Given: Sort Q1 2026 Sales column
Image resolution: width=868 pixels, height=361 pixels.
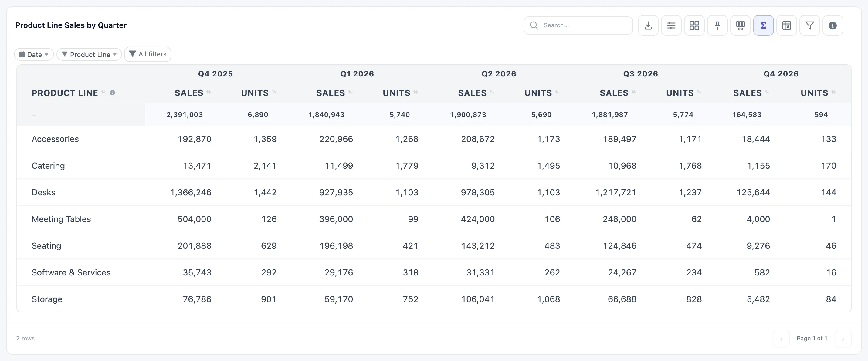Looking at the screenshot, I should [351, 92].
